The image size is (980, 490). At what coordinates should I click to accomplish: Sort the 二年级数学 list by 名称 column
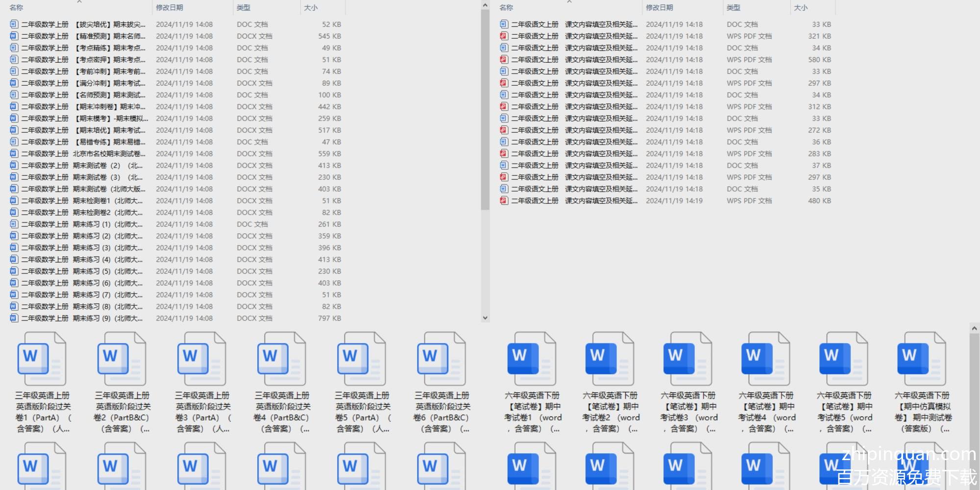click(x=16, y=7)
